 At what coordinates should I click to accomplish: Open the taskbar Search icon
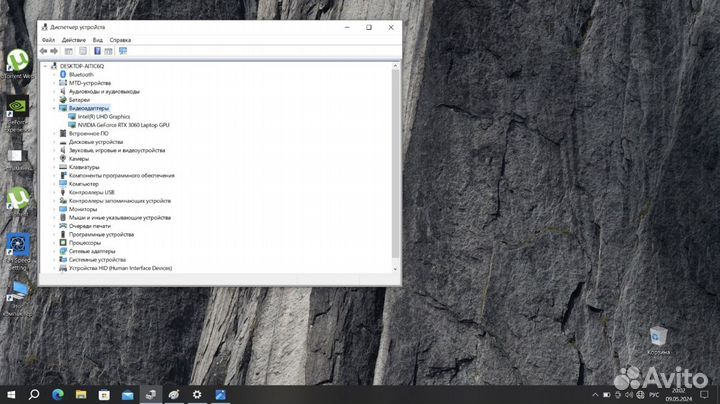33,395
